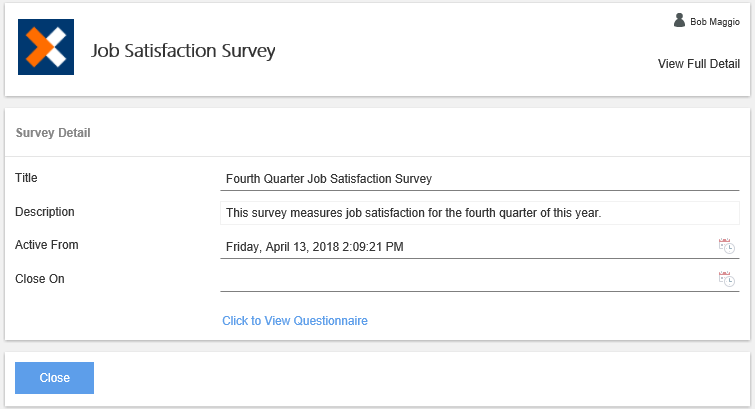Click the Fourth Quarter Job Satisfaction Survey text
Image resolution: width=755 pixels, height=409 pixels.
click(x=329, y=179)
